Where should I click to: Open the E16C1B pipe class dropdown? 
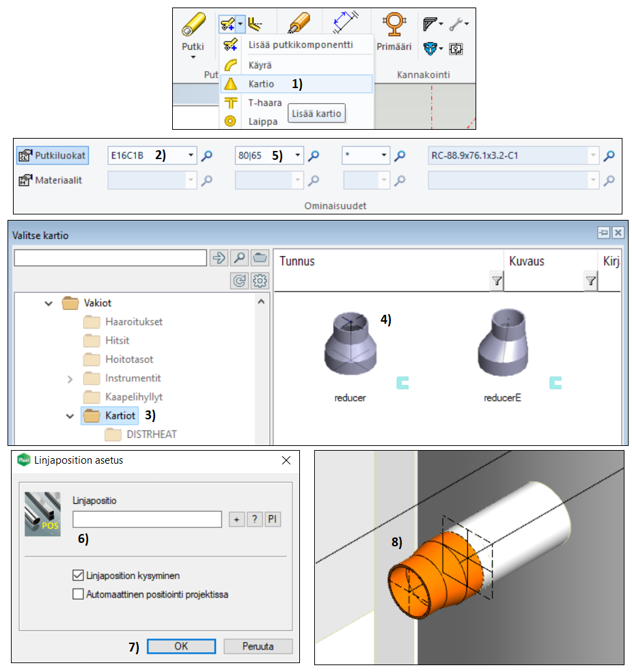coord(189,156)
